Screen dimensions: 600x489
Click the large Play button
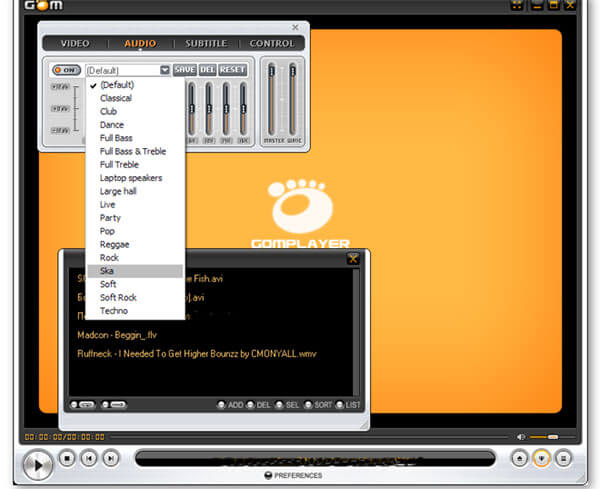(38, 465)
